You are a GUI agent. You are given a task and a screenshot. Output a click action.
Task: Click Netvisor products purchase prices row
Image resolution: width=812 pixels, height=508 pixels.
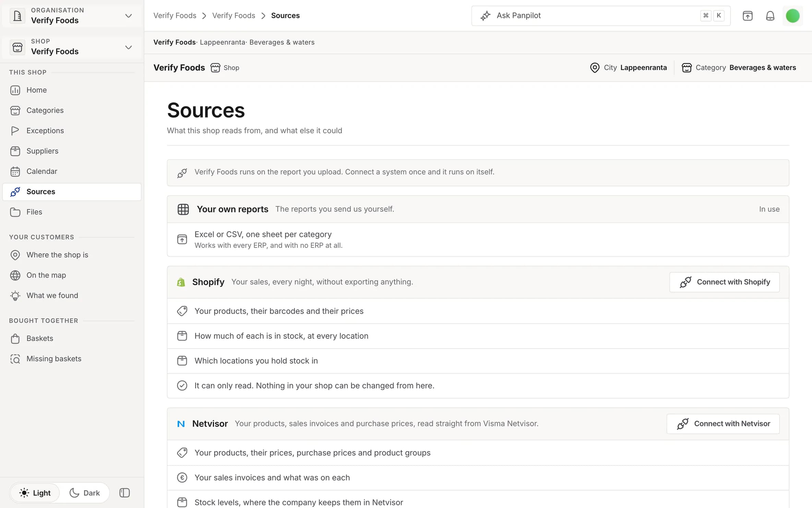(x=478, y=453)
